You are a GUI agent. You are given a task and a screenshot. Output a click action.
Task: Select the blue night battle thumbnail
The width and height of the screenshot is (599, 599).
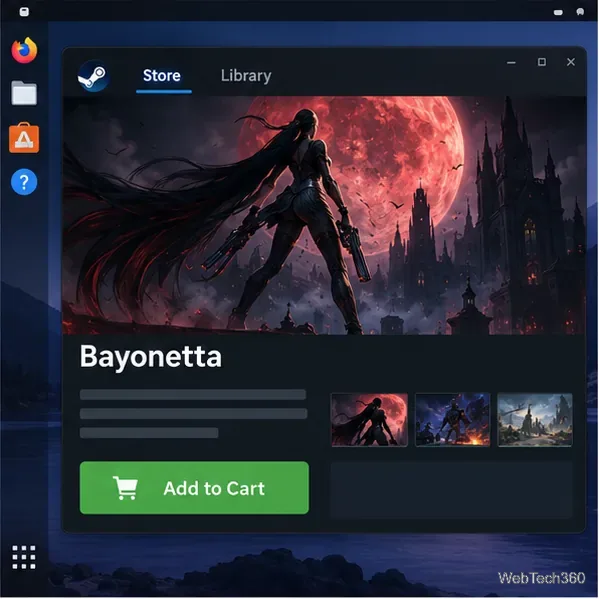point(453,419)
